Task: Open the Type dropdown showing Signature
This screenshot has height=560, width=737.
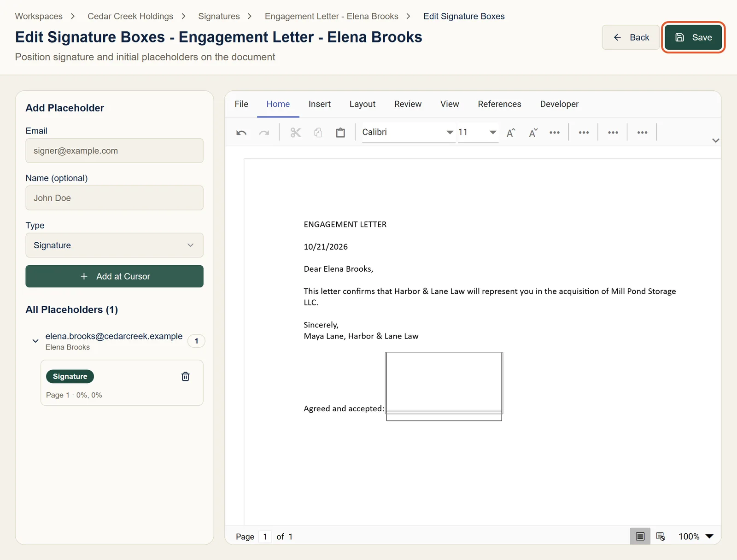Action: (x=114, y=245)
